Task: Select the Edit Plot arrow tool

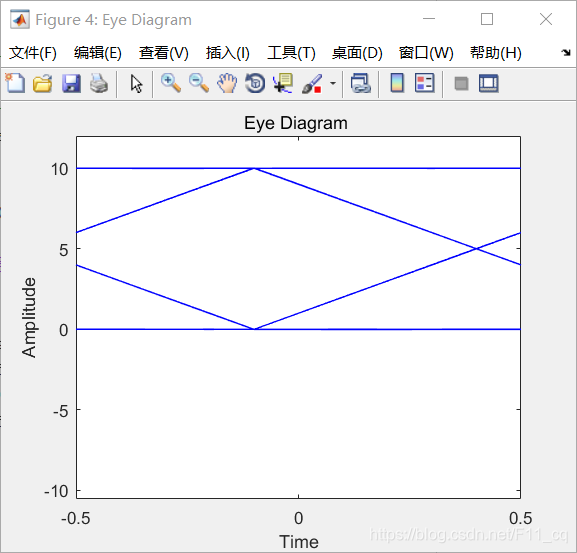Action: coord(136,84)
